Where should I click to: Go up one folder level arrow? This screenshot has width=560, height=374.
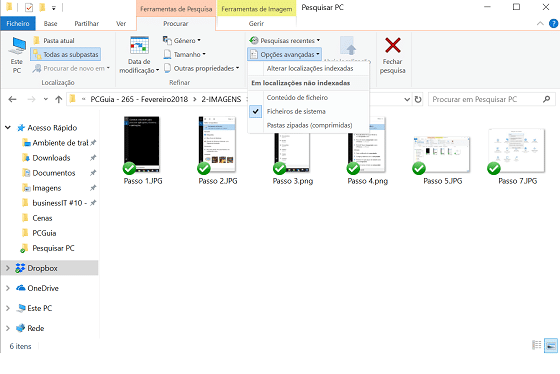pos(59,99)
